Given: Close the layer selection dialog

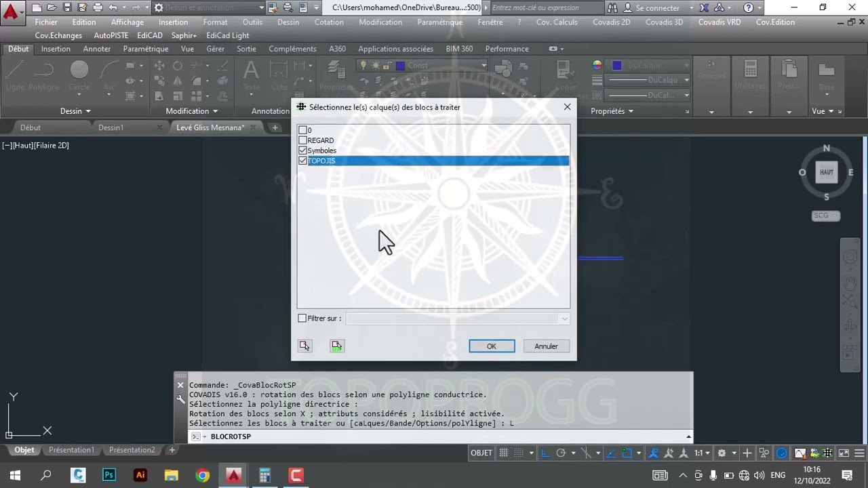Looking at the screenshot, I should click(x=567, y=107).
